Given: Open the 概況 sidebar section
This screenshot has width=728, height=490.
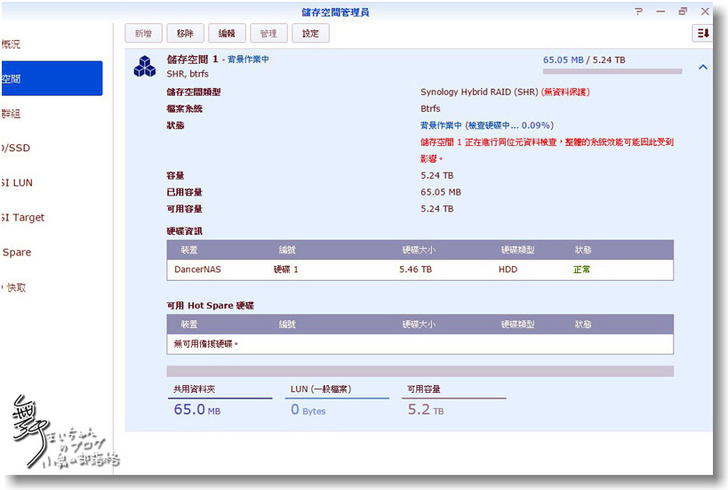Looking at the screenshot, I should point(10,44).
